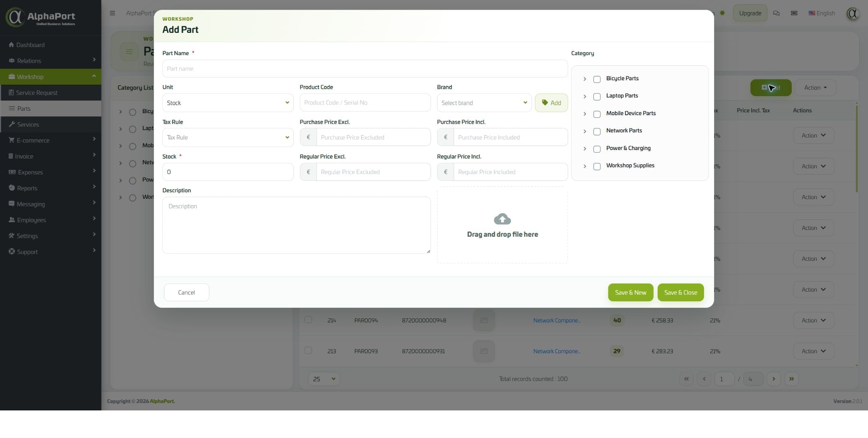Check the Workshop Supplies category checkbox
This screenshot has height=438, width=868.
[597, 166]
